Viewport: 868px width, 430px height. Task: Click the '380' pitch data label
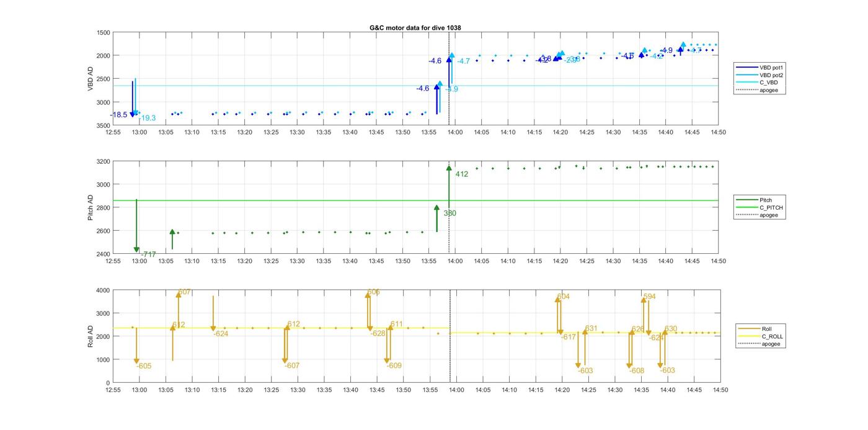[450, 213]
